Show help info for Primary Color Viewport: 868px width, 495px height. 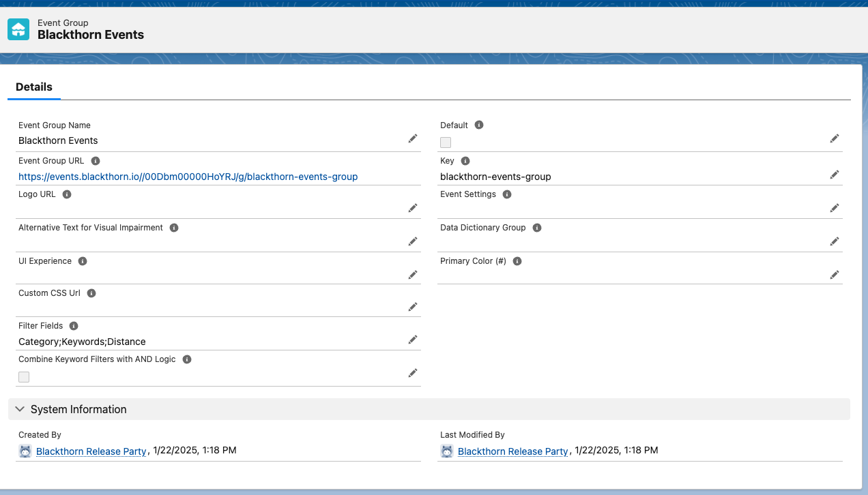[x=517, y=261]
